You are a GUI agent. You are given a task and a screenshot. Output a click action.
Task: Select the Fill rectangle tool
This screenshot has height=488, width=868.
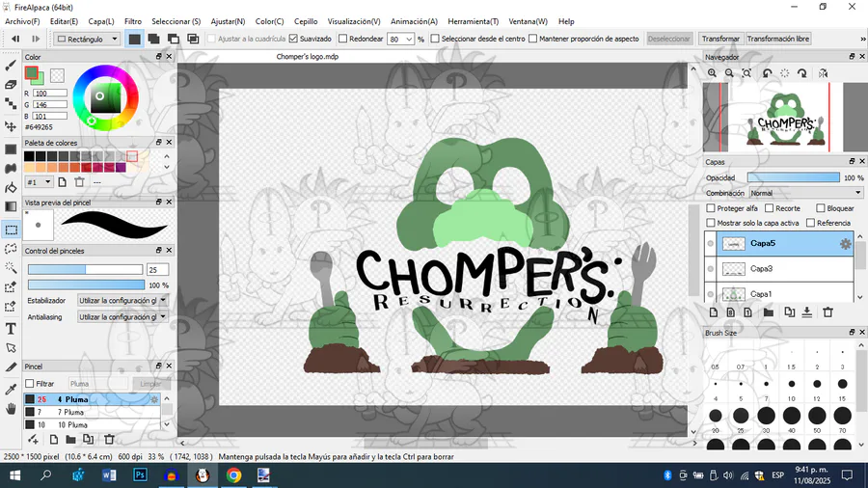(x=11, y=149)
